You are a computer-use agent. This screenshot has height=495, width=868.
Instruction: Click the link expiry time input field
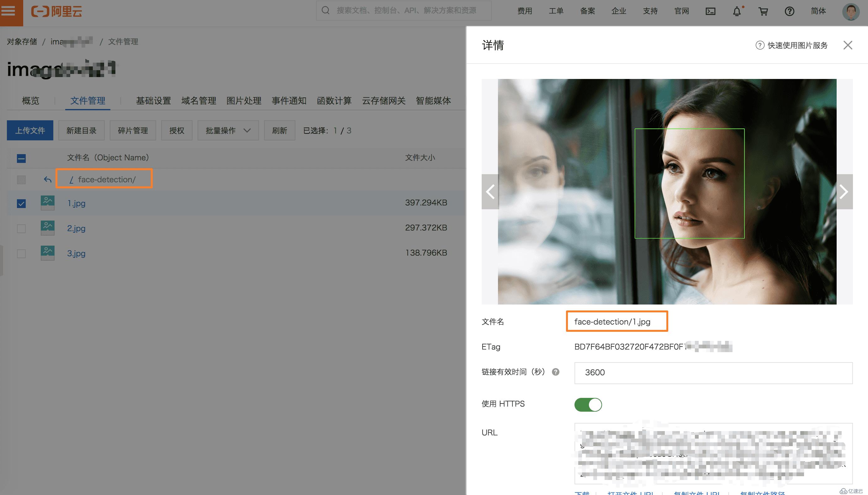coord(709,372)
